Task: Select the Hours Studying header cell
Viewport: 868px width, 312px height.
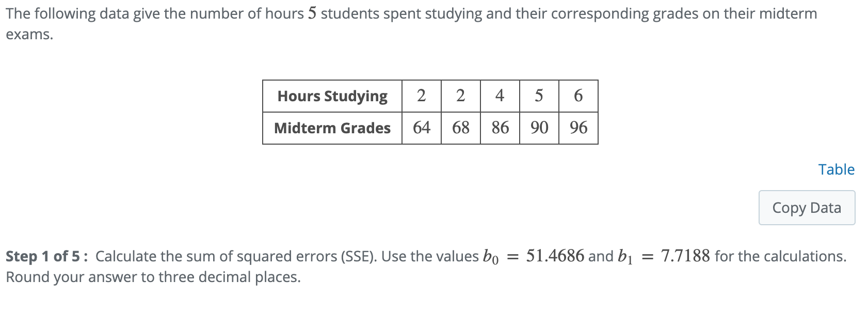Action: point(332,96)
